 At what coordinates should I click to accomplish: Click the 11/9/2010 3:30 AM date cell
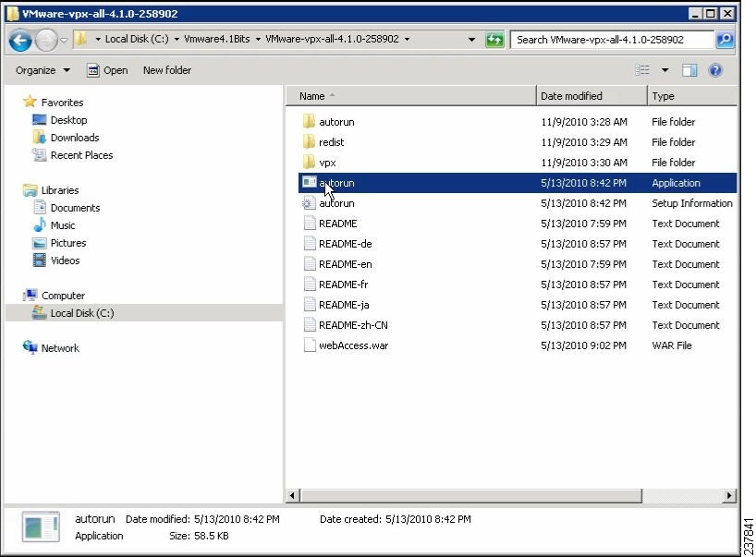[584, 163]
